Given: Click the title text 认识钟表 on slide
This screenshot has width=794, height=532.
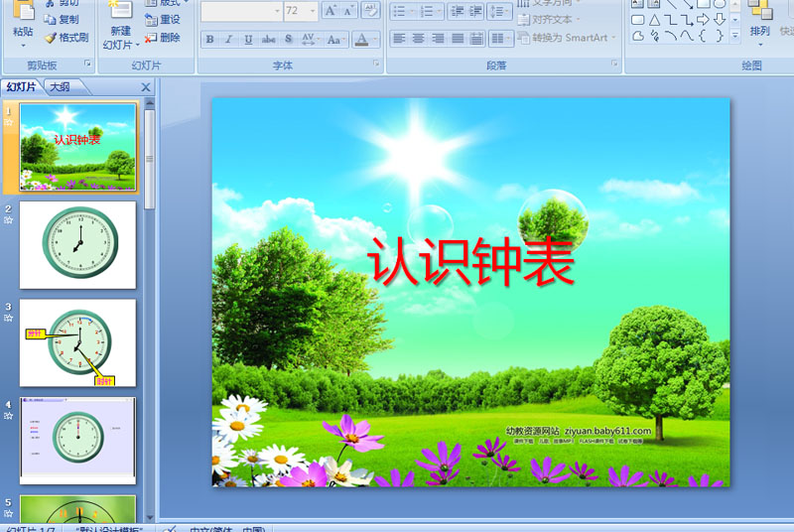Looking at the screenshot, I should [x=470, y=261].
